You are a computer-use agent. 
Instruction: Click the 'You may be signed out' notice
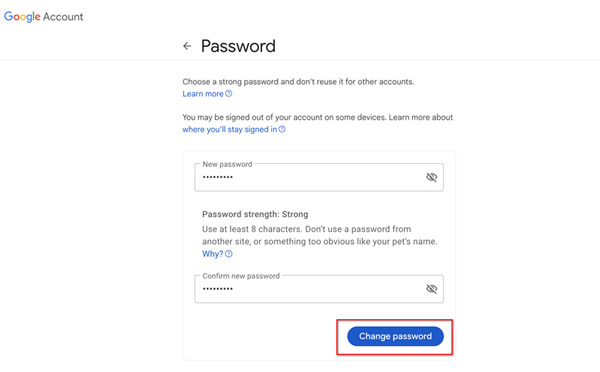pos(318,117)
